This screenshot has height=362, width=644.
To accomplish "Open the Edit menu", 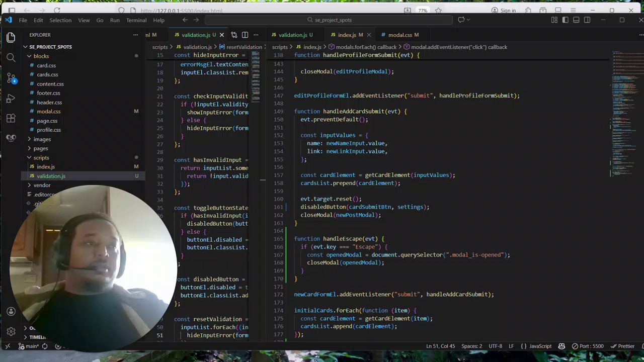I will tap(38, 20).
